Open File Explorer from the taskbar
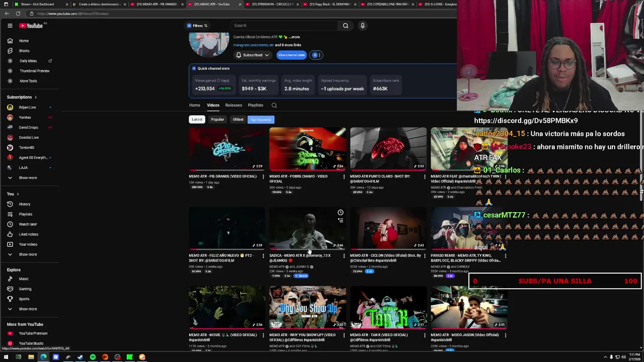 31,357
